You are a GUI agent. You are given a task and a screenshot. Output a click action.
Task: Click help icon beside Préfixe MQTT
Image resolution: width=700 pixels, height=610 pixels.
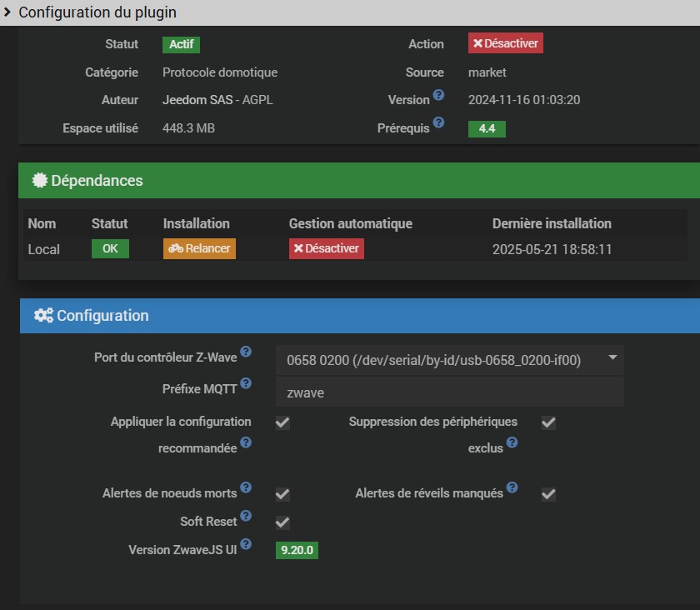[245, 385]
